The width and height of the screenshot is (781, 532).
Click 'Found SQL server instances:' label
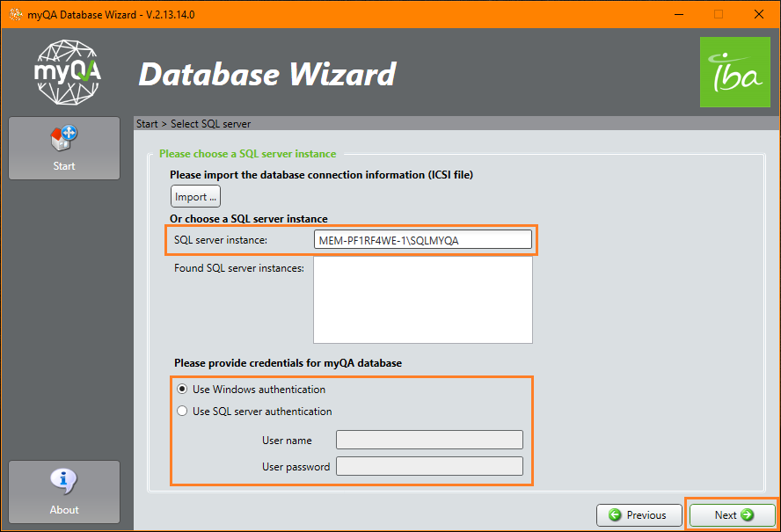[x=239, y=268]
